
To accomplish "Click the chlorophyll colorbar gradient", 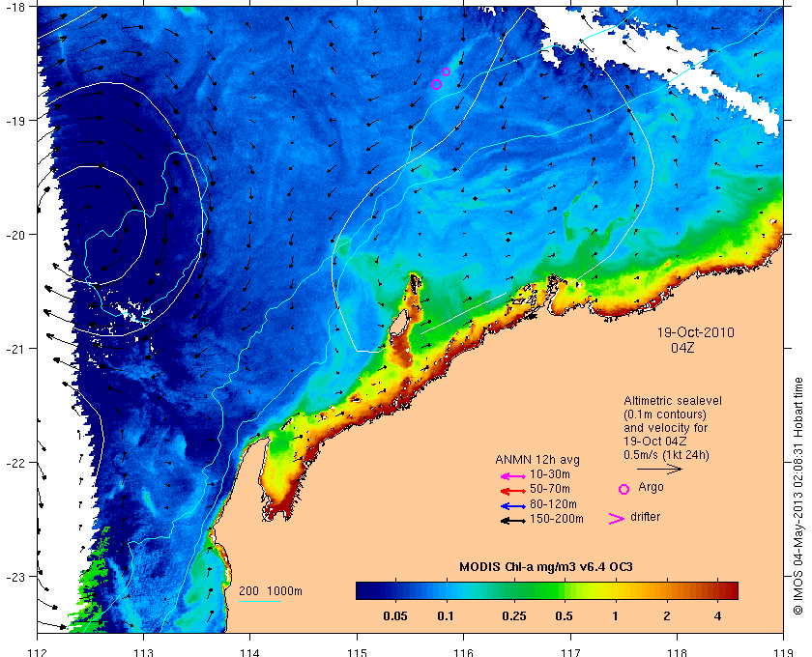I will click(x=547, y=590).
